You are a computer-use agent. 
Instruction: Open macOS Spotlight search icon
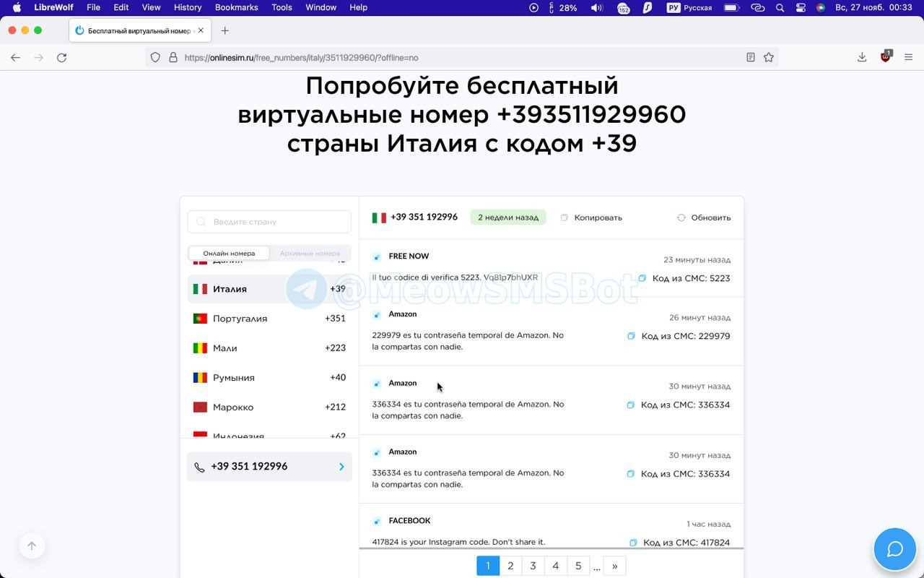pyautogui.click(x=780, y=7)
